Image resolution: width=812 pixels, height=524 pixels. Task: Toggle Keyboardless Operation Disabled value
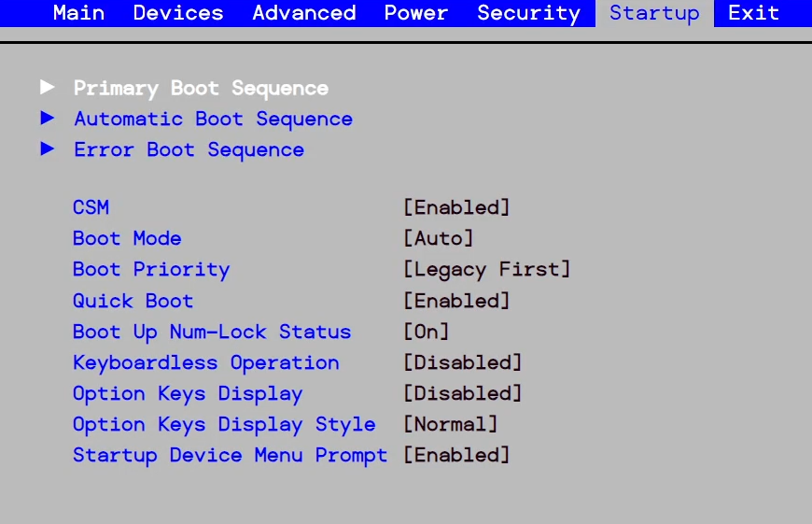tap(462, 362)
